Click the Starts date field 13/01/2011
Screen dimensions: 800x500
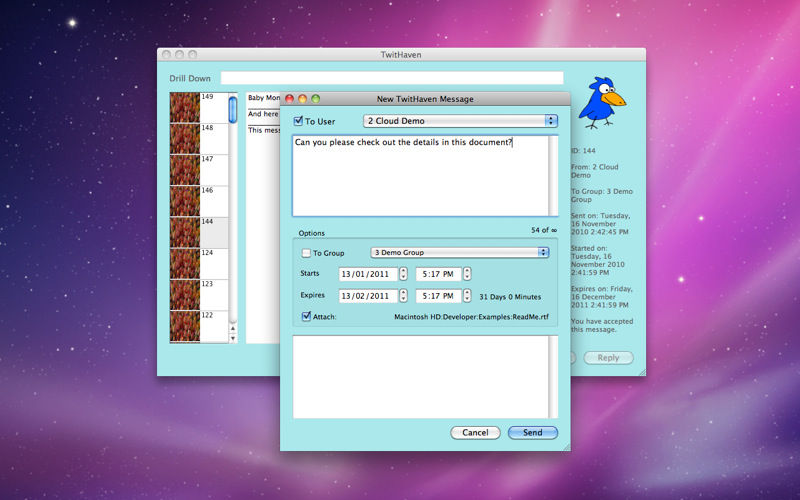tap(368, 274)
